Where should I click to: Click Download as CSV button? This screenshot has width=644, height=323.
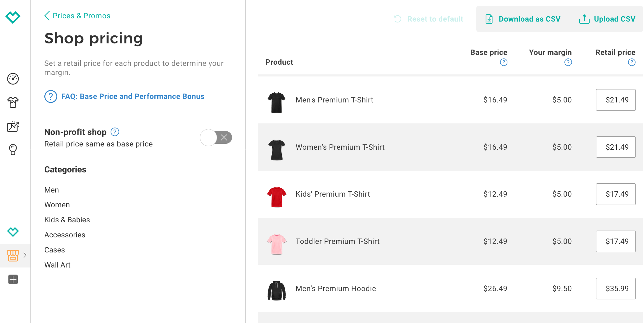(523, 19)
